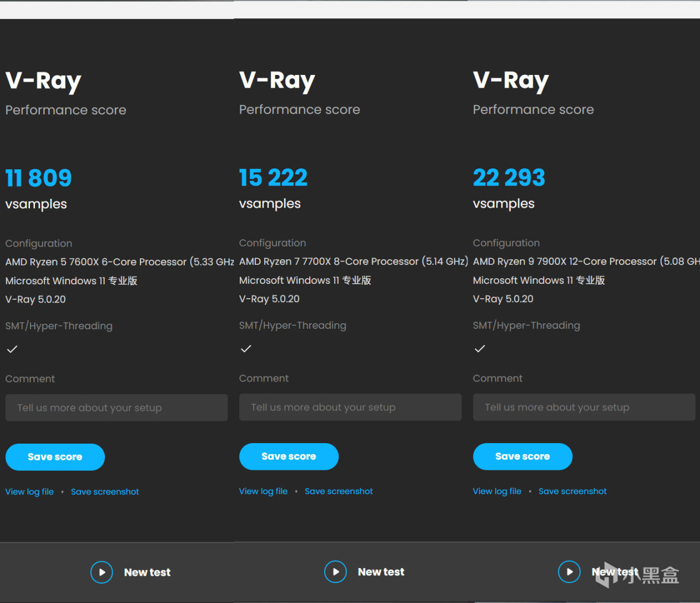Select the AMD Ryzen 5 7600X 6-Core Processor line
Viewport: 700px width, 603px height.
click(119, 262)
